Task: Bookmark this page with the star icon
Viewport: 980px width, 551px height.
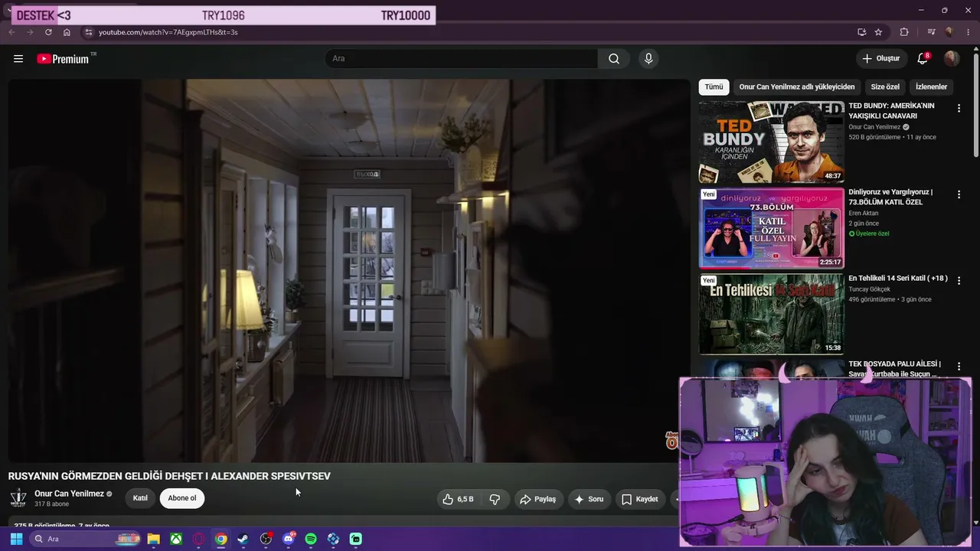Action: [878, 32]
